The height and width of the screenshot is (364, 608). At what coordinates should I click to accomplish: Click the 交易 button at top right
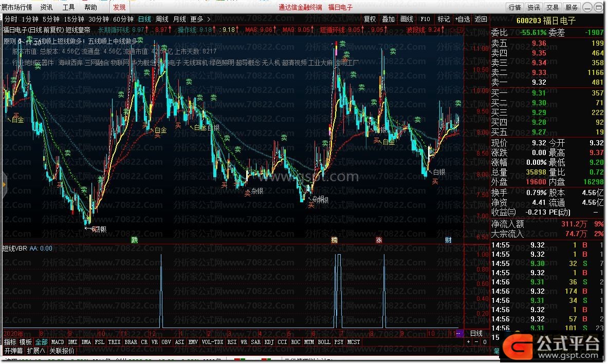coord(552,7)
